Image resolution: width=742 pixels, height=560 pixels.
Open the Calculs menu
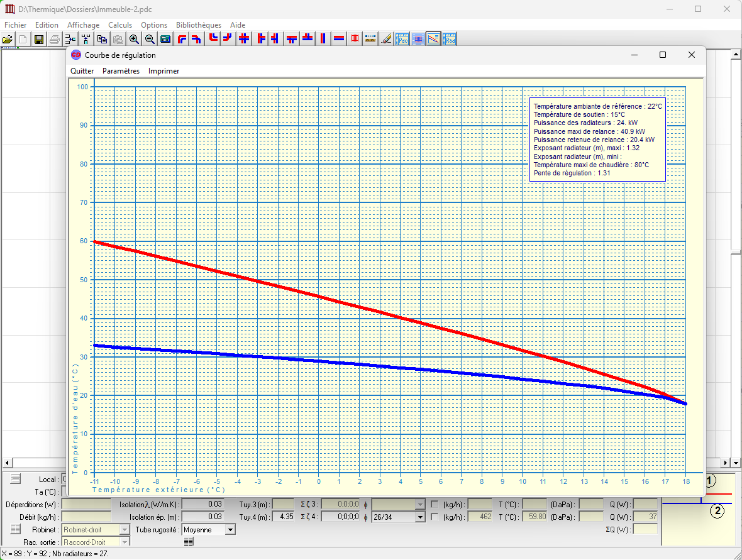(120, 25)
